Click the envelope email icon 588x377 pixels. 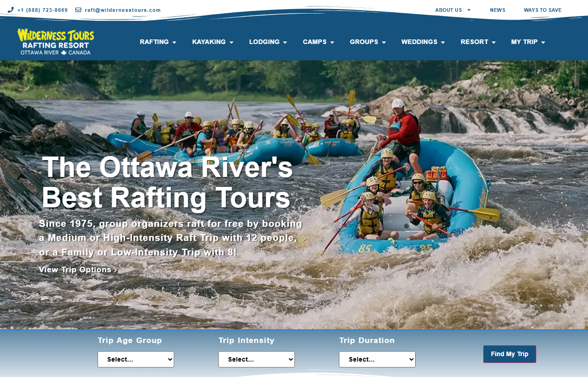78,10
